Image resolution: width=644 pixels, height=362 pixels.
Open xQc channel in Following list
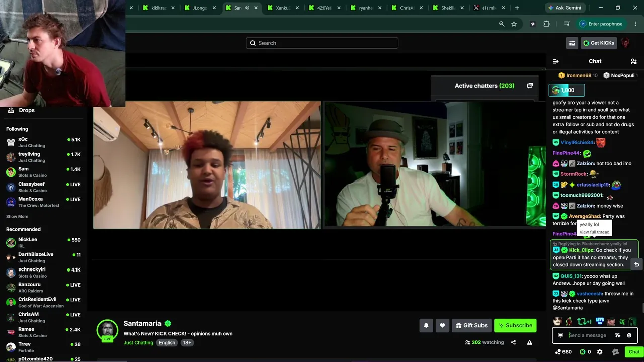pyautogui.click(x=43, y=142)
